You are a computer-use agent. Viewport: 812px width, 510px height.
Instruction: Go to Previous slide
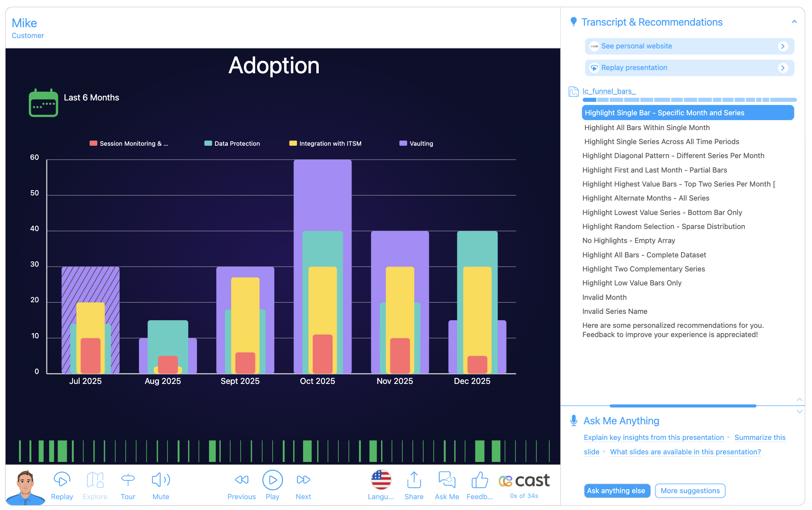coord(241,480)
